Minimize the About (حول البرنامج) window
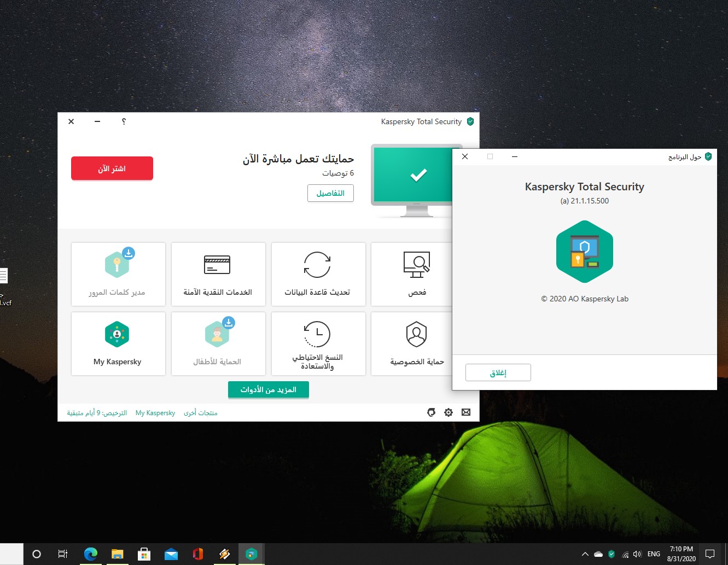728x565 pixels. 515,156
